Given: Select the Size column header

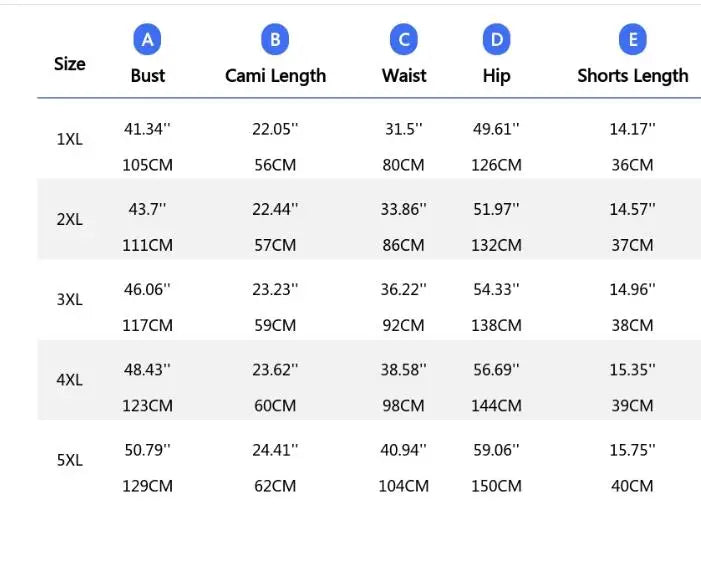Looking at the screenshot, I should tap(70, 64).
